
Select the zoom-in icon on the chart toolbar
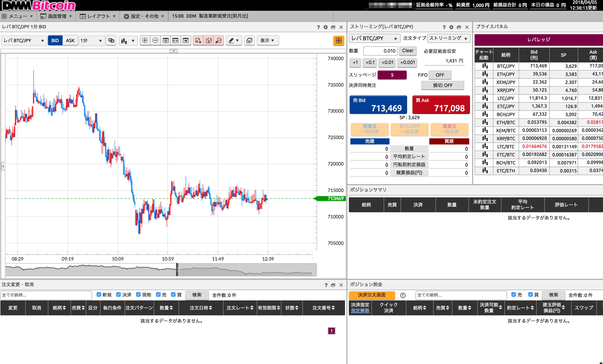[145, 40]
